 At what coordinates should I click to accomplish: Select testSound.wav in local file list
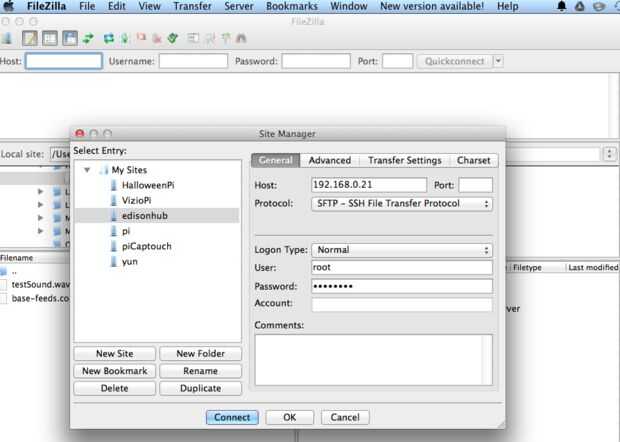coord(36,285)
